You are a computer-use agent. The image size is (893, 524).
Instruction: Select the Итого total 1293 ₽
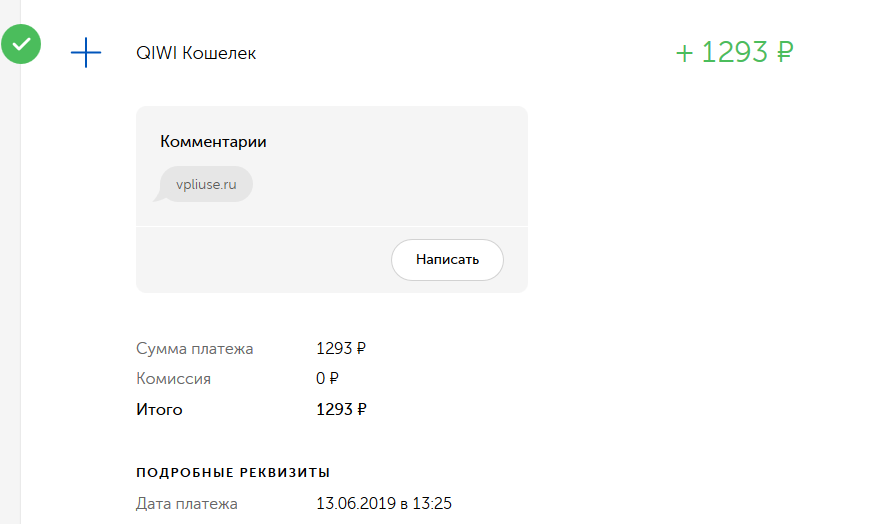coord(341,409)
